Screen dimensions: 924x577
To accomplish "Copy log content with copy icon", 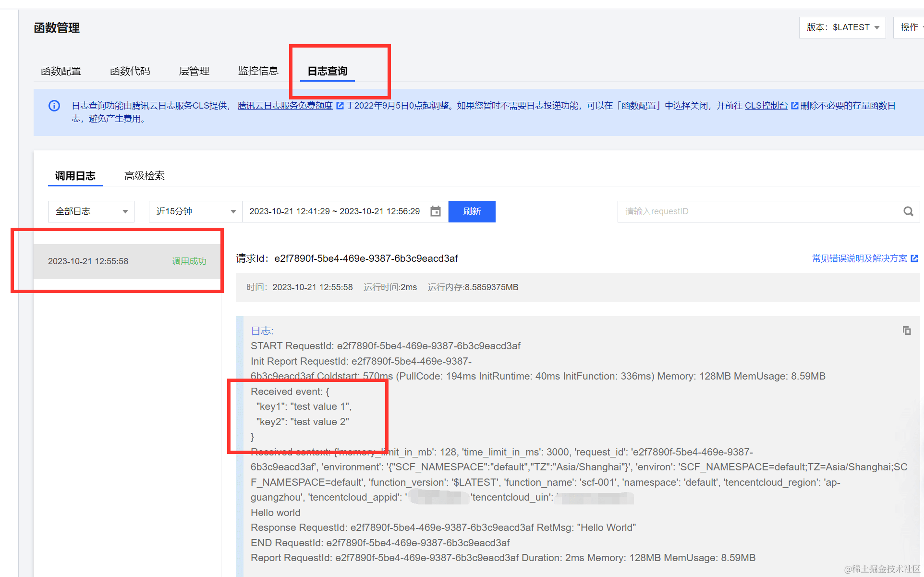I will tap(906, 331).
